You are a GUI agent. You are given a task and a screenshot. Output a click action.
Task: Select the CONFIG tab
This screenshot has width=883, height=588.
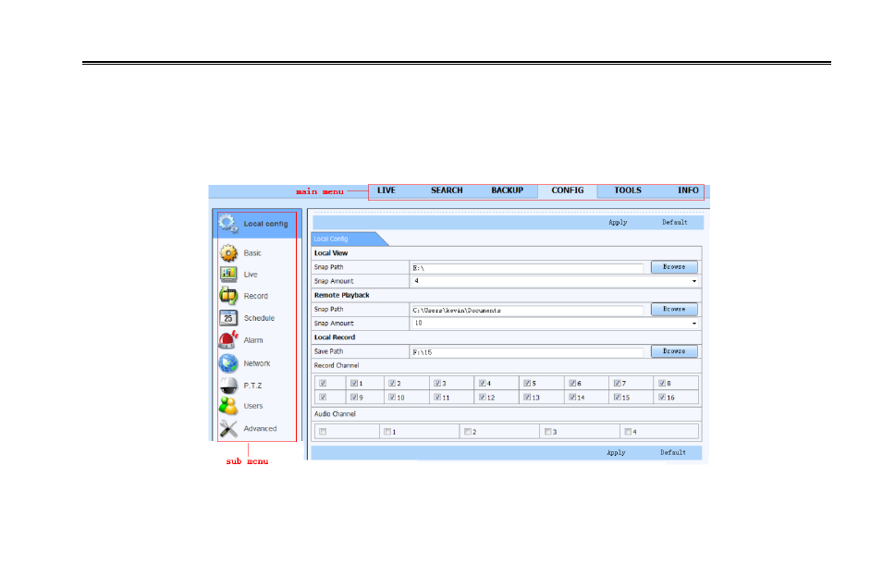tap(567, 190)
